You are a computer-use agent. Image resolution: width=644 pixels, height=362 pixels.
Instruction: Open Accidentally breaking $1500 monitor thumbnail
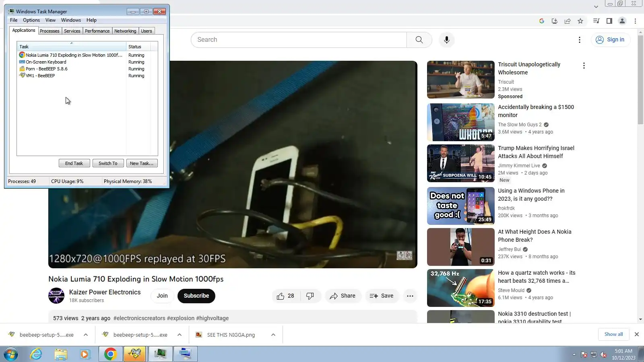461,122
